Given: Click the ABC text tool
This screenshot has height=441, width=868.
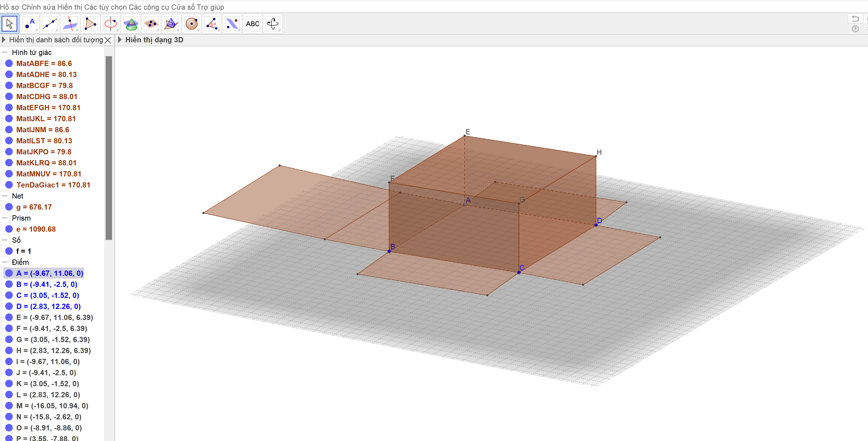Looking at the screenshot, I should tap(252, 24).
